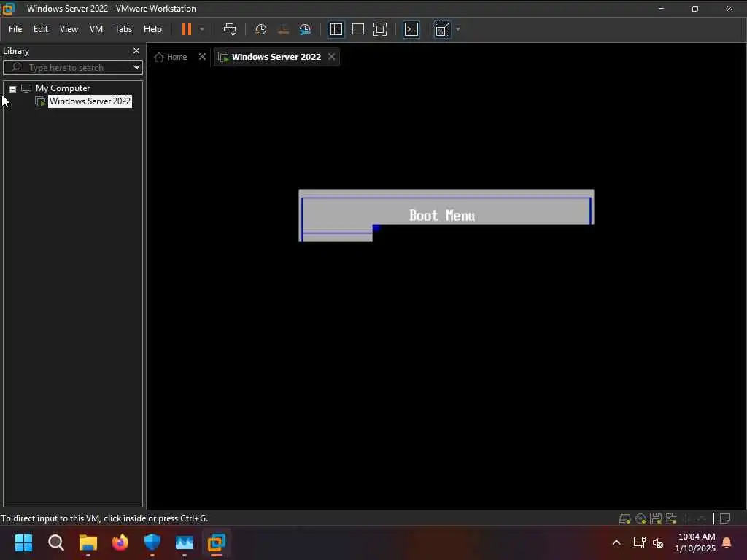The width and height of the screenshot is (747, 560).
Task: Open the Help menu
Action: coord(152,29)
